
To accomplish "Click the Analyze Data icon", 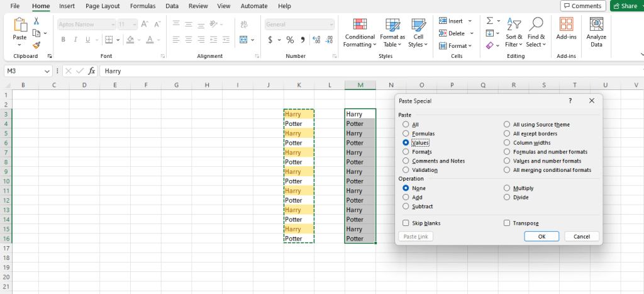I will pos(596,25).
